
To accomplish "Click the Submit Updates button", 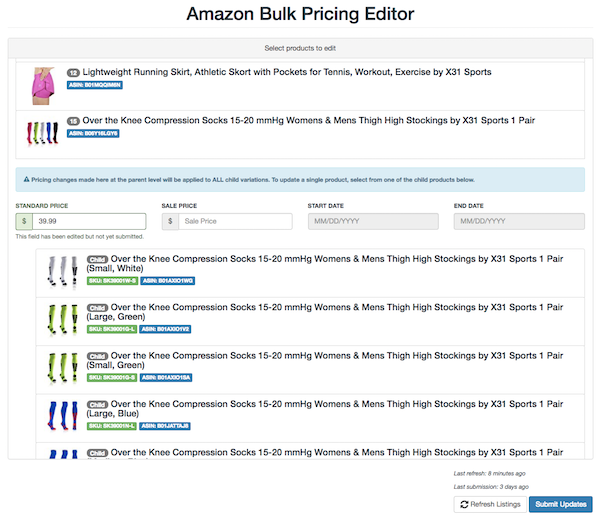I will [x=561, y=504].
